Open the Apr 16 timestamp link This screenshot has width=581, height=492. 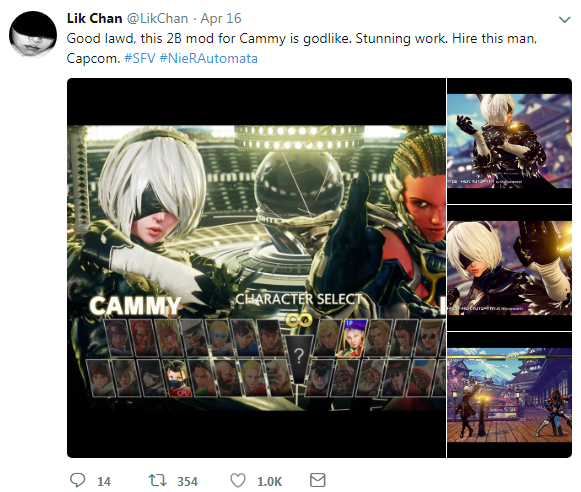[221, 18]
